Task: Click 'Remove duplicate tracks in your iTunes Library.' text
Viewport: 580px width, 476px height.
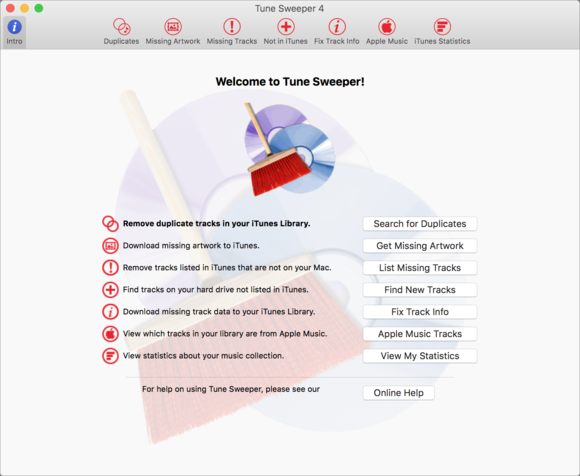Action: click(x=216, y=224)
